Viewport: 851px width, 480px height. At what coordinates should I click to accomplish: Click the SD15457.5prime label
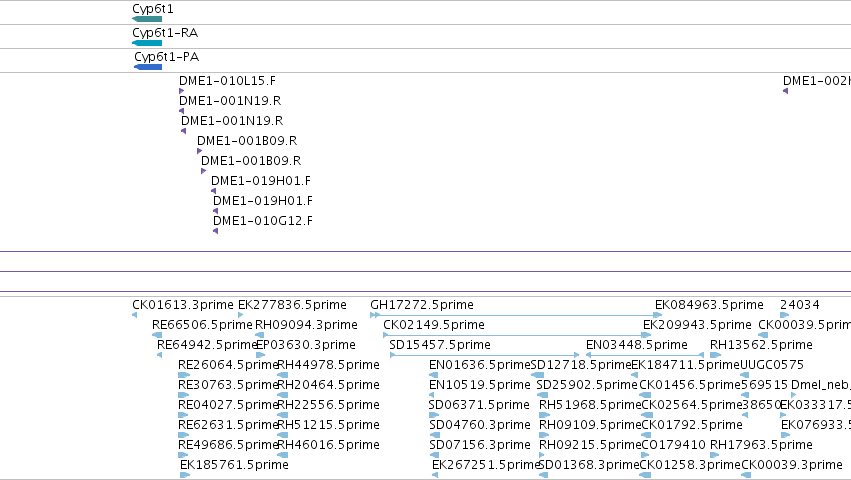440,345
